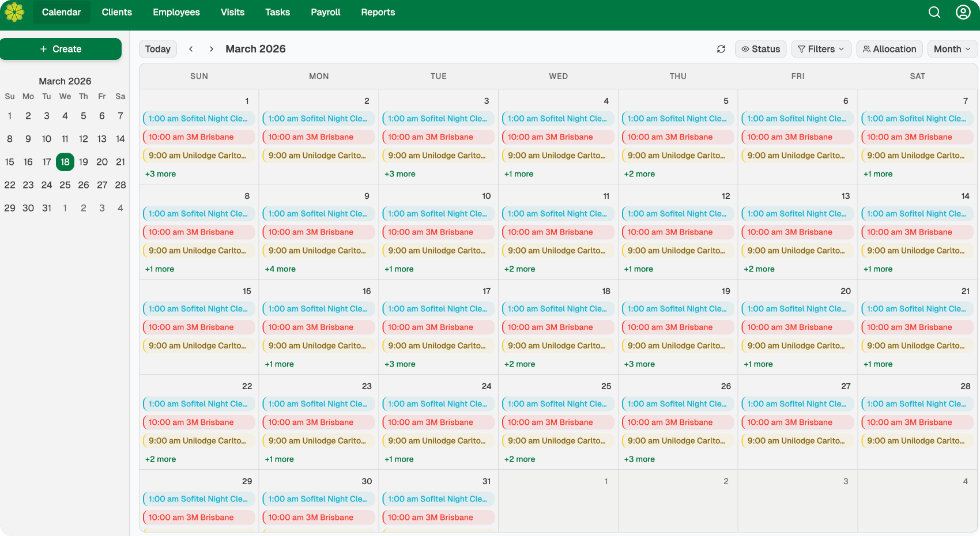
Task: Open the search magnifier icon
Action: point(934,12)
